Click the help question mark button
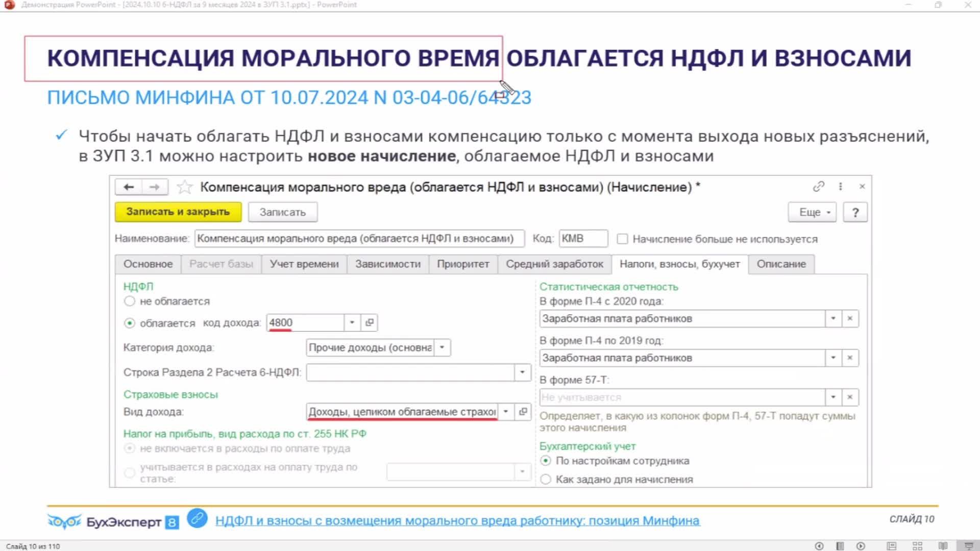Screen dimensions: 980x551 click(x=855, y=212)
